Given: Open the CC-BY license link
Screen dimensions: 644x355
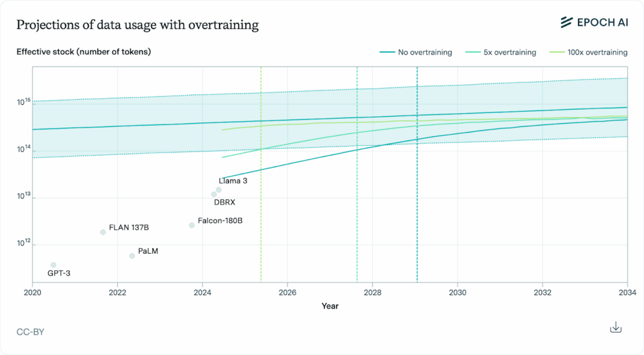Looking at the screenshot, I should pos(30,331).
